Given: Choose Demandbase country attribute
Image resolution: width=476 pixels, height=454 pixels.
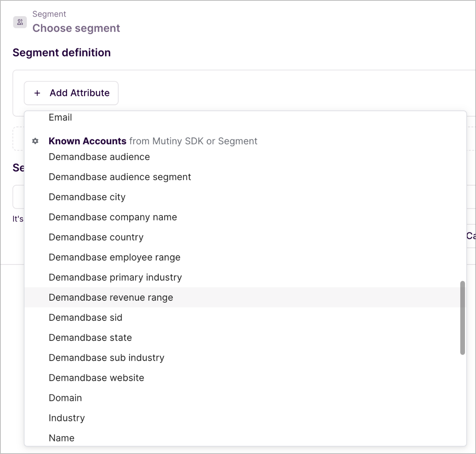Looking at the screenshot, I should 245,237.
